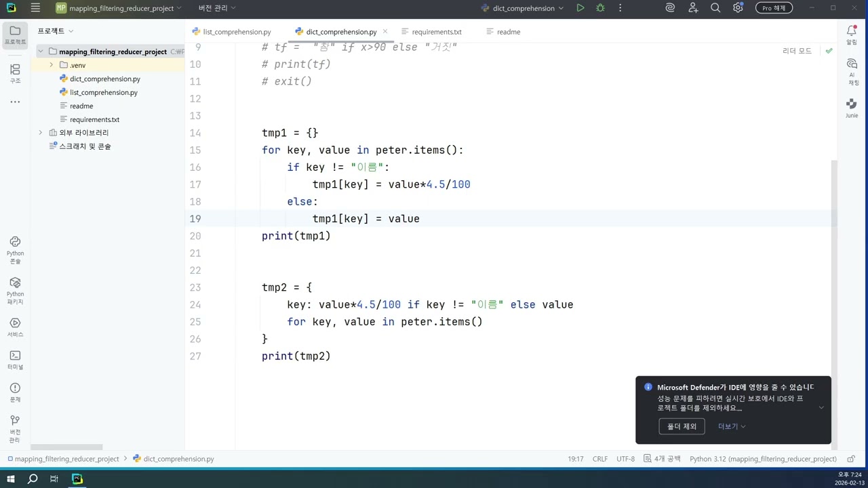
Task: Click the print(tmp2) line in editor
Action: (296, 356)
